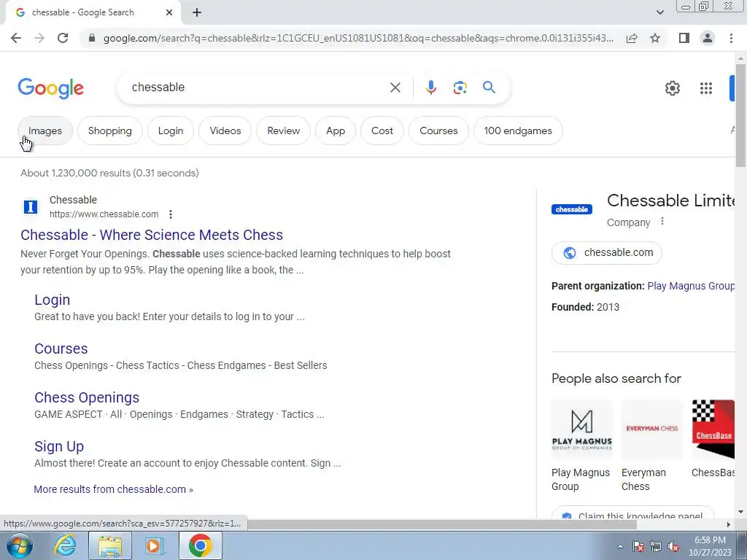The width and height of the screenshot is (747, 560).
Task: Open Windows Media Player from taskbar
Action: 155,545
